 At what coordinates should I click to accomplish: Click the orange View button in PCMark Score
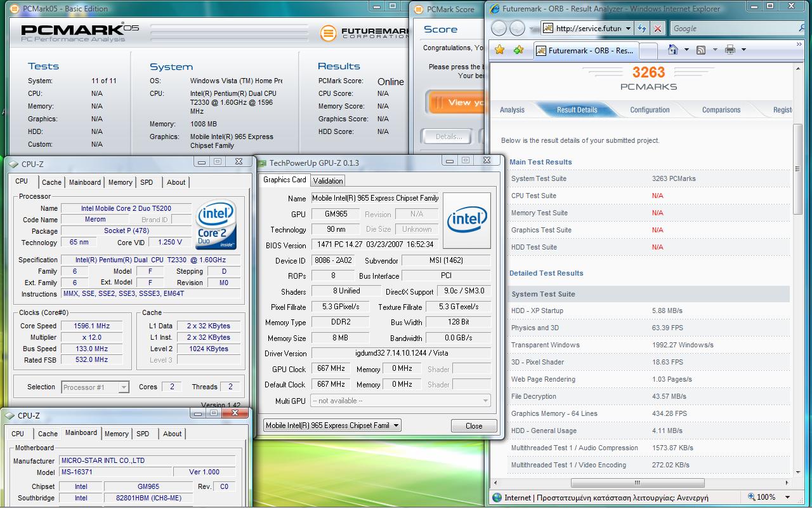457,102
